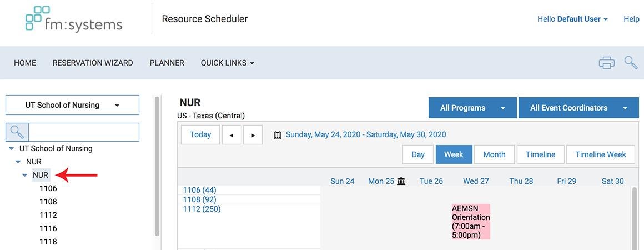644x250 pixels.
Task: Click the sidebar search input field
Action: (x=83, y=132)
